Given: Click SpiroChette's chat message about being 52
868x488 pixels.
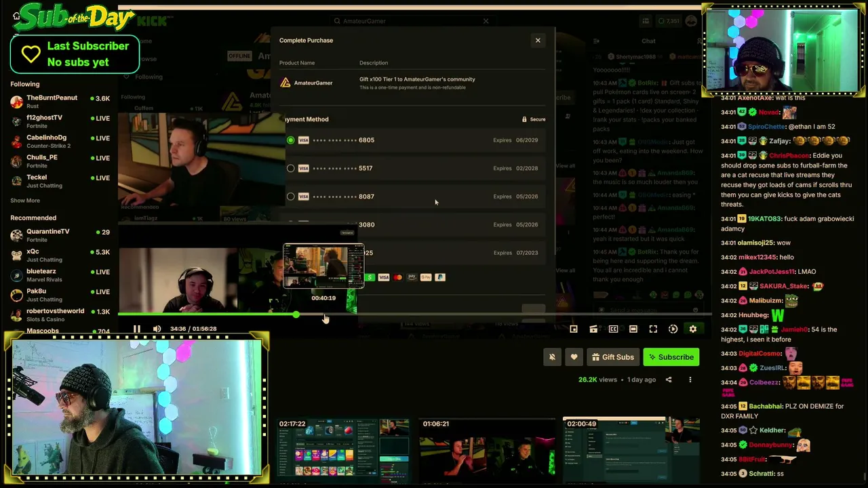Looking at the screenshot, I should [x=778, y=127].
